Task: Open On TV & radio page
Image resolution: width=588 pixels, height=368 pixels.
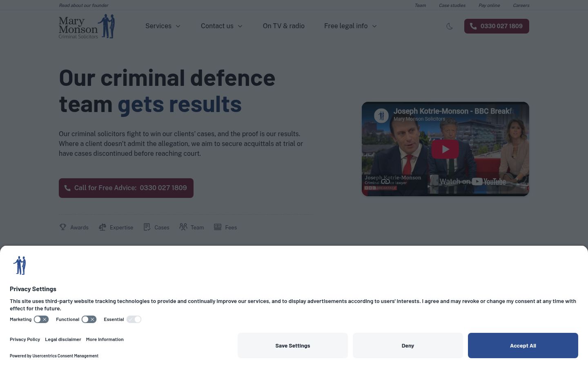Action: tap(284, 26)
